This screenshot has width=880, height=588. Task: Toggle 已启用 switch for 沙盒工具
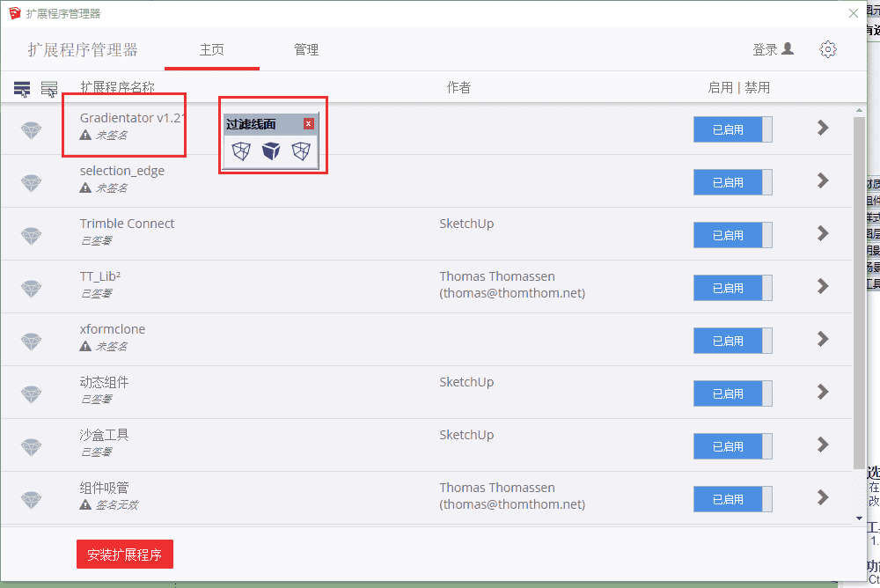point(733,446)
